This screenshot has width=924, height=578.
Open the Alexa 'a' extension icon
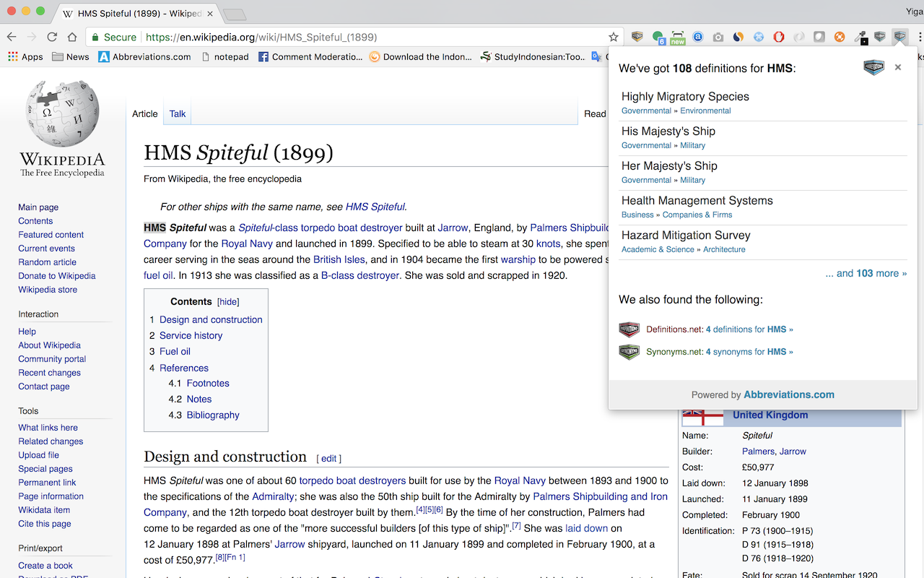697,37
